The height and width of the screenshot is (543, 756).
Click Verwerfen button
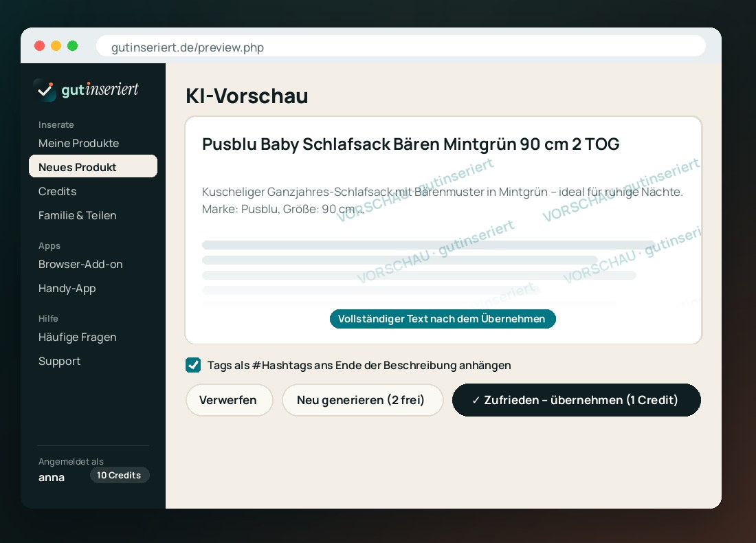click(229, 400)
